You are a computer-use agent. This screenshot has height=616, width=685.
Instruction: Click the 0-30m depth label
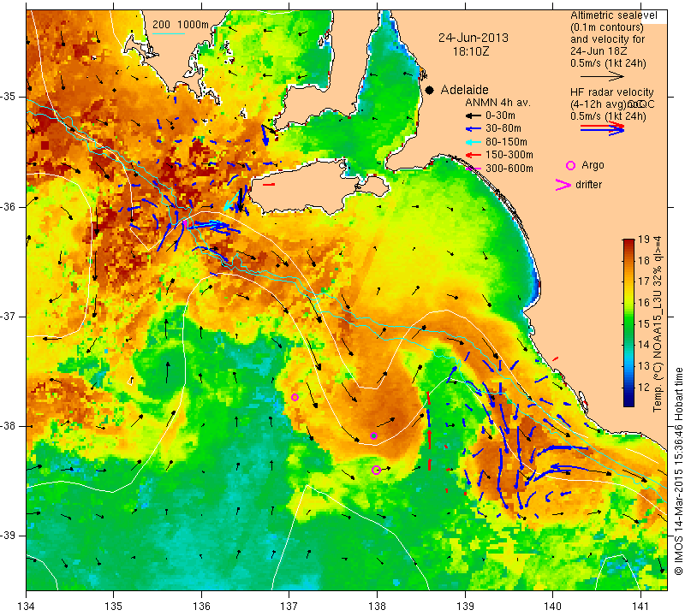click(500, 115)
